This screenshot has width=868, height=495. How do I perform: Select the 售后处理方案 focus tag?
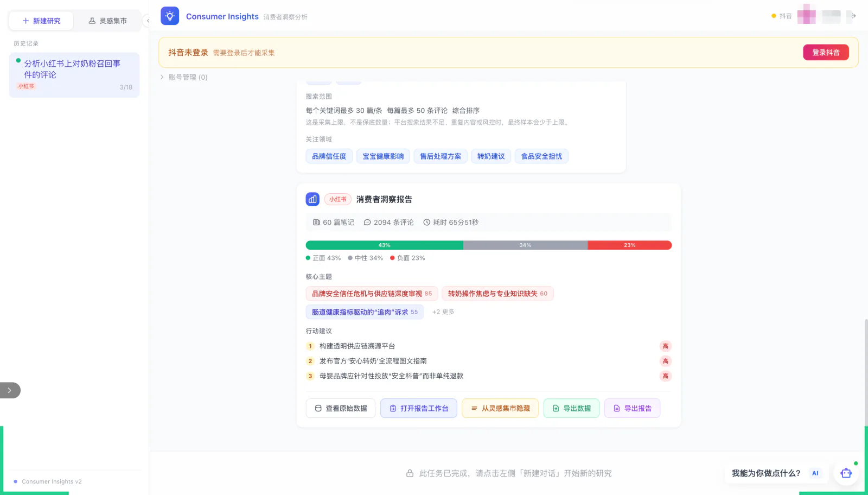coord(441,156)
